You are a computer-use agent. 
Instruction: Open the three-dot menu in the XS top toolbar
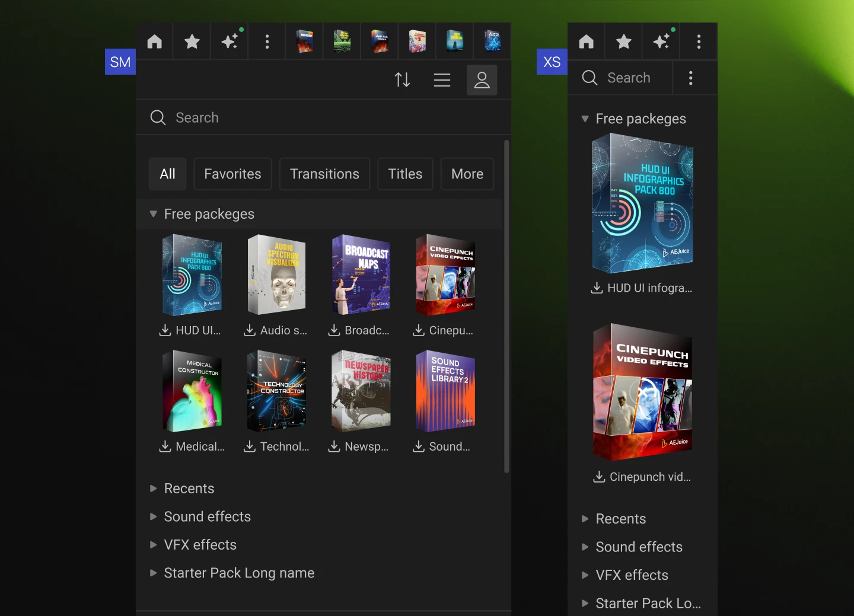coord(699,42)
